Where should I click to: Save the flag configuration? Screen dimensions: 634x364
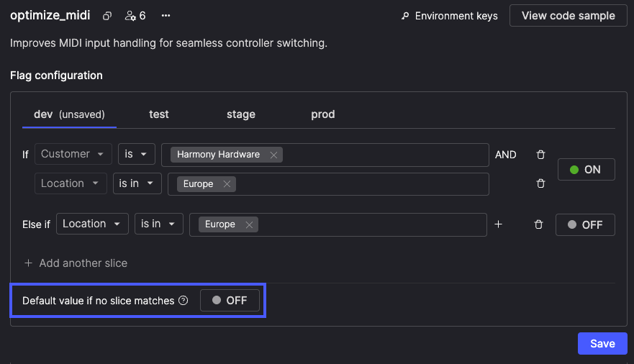click(602, 344)
